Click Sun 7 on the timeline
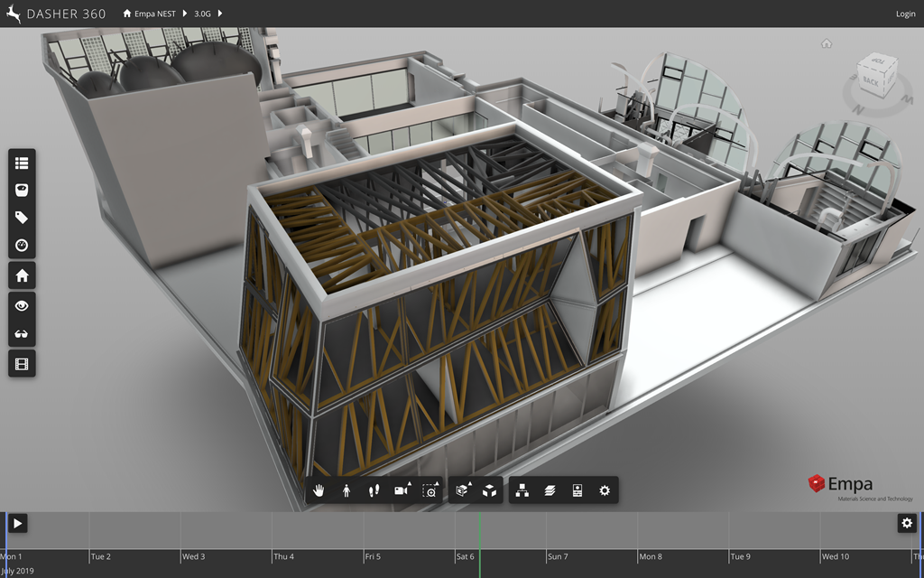 point(559,556)
